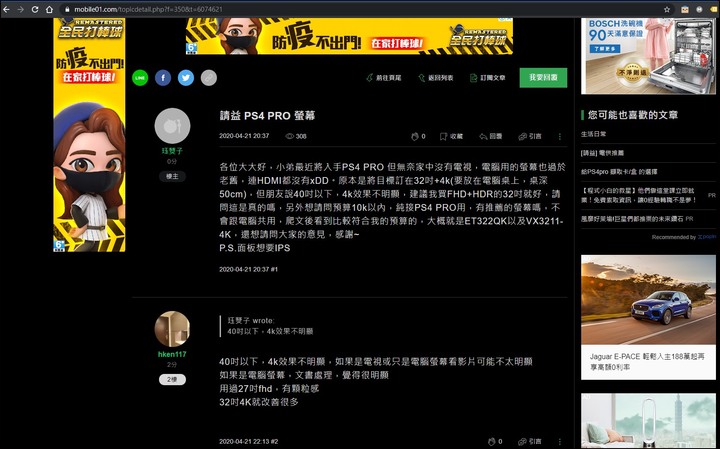Quote the first post with 引言
This screenshot has height=449, width=720.
[530, 136]
